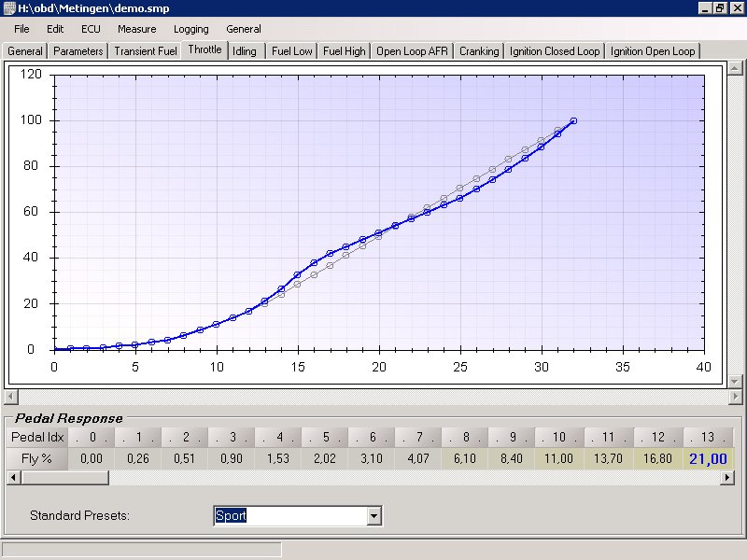Click the pedal table right scroll arrow

(727, 477)
